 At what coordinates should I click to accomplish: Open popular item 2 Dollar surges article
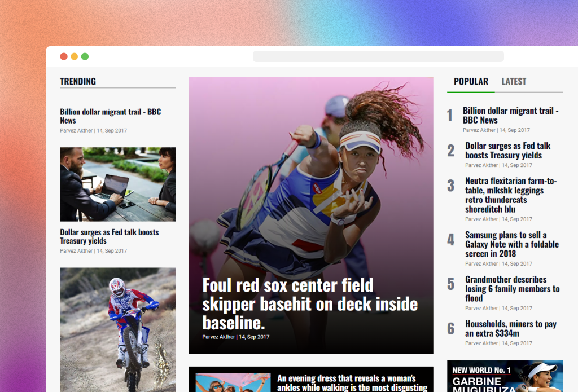[507, 151]
